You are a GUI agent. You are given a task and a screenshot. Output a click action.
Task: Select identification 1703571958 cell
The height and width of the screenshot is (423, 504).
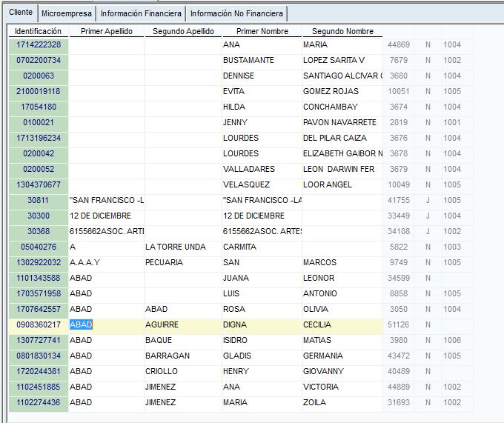[39, 294]
